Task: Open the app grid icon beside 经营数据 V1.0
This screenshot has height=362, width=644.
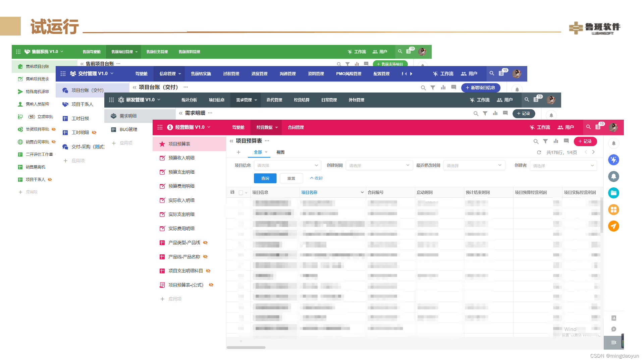Action: [x=160, y=127]
